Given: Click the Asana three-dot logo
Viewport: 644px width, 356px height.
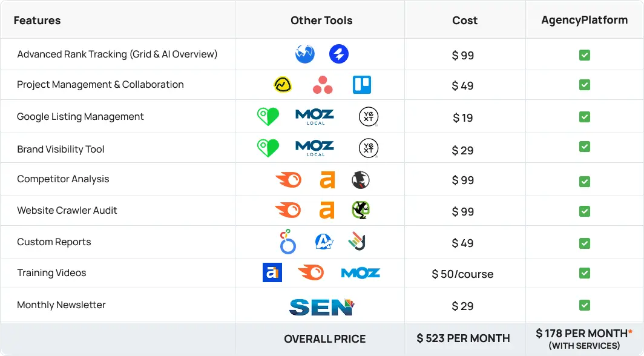Looking at the screenshot, I should tap(323, 85).
